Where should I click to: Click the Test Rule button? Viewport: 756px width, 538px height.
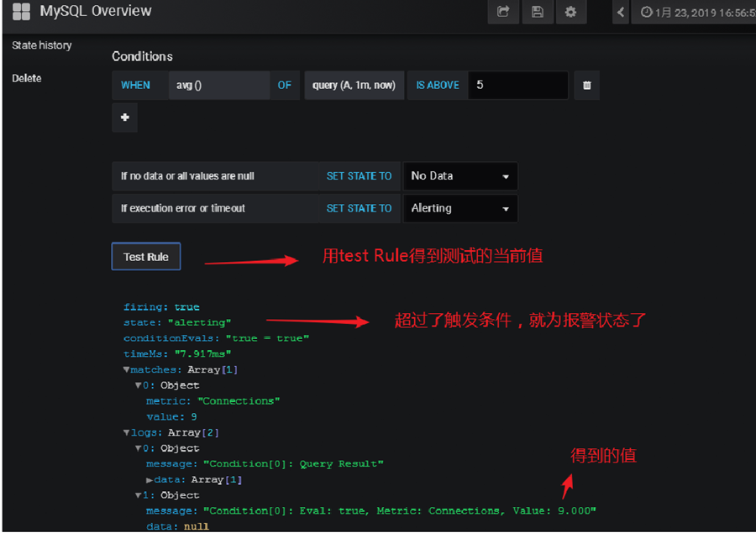coord(146,257)
